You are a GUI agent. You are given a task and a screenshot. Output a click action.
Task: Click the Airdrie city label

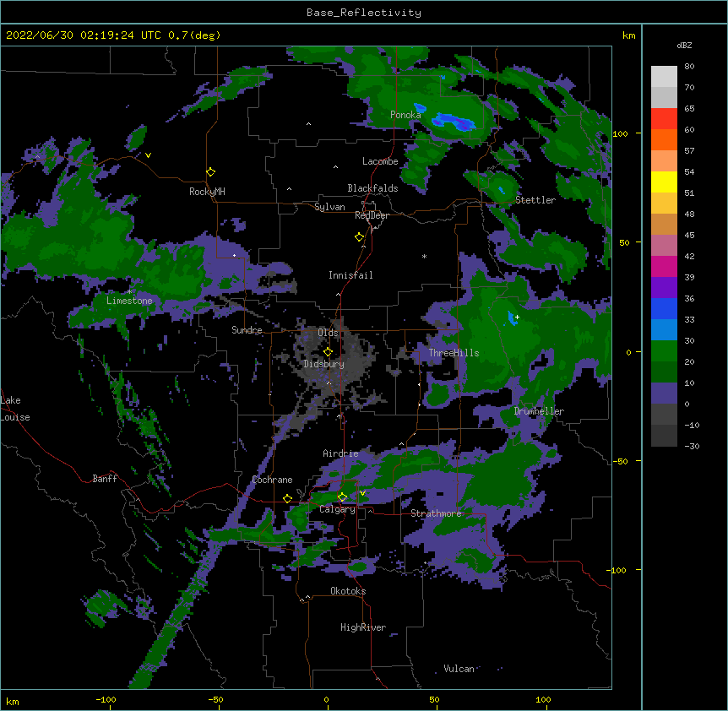(340, 453)
